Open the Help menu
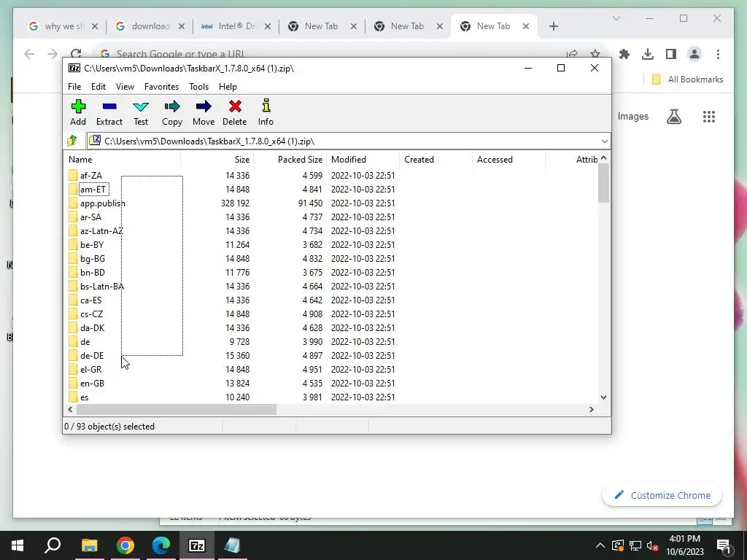 pos(228,87)
